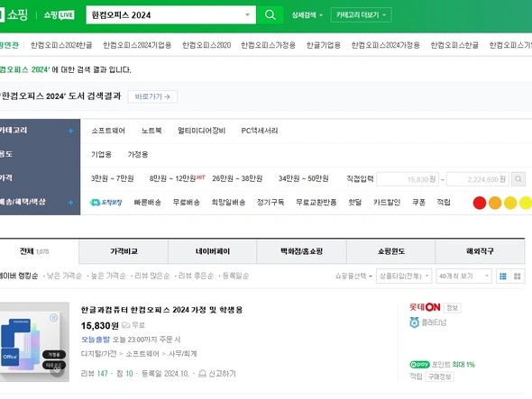Select price range 34만원 ~ 50만원
Image resolution: width=532 pixels, height=399 pixels.
[303, 178]
